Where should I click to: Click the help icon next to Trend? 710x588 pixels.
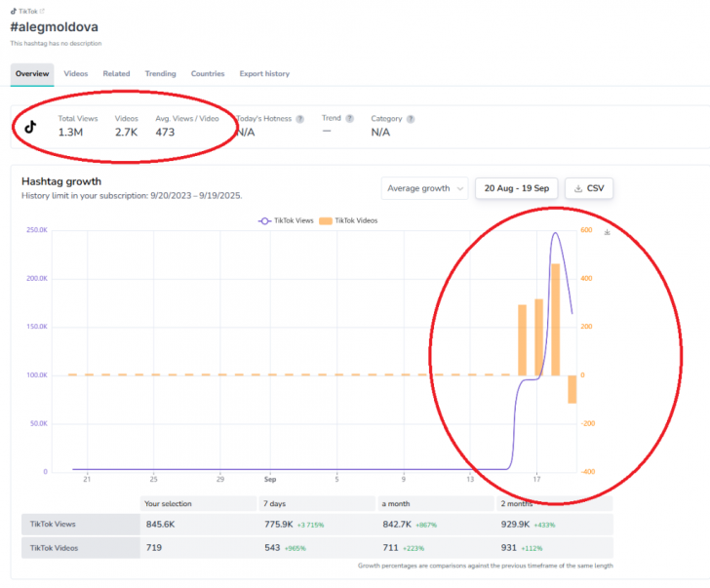click(x=349, y=119)
